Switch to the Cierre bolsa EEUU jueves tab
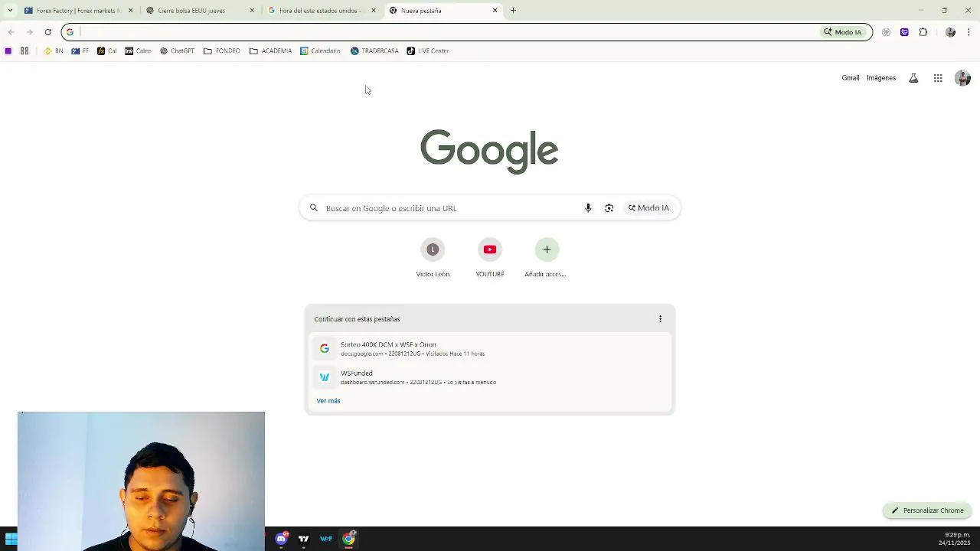Screen dimensions: 980x551 coord(201,11)
